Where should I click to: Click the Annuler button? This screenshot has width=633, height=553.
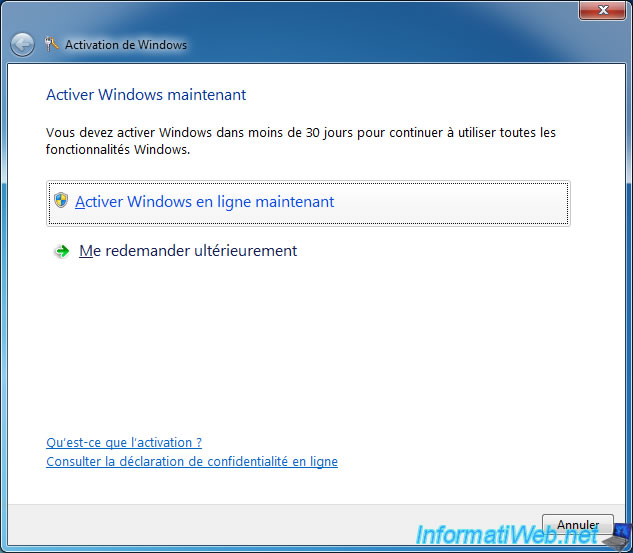coord(578,525)
